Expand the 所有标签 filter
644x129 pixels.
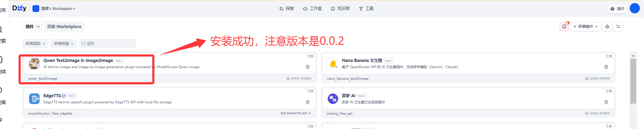coord(64,43)
